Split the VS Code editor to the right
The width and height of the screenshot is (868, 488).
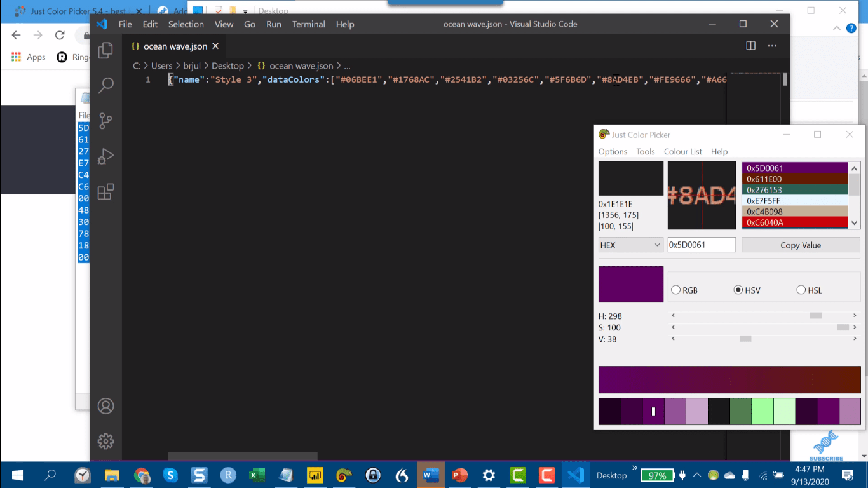(750, 46)
